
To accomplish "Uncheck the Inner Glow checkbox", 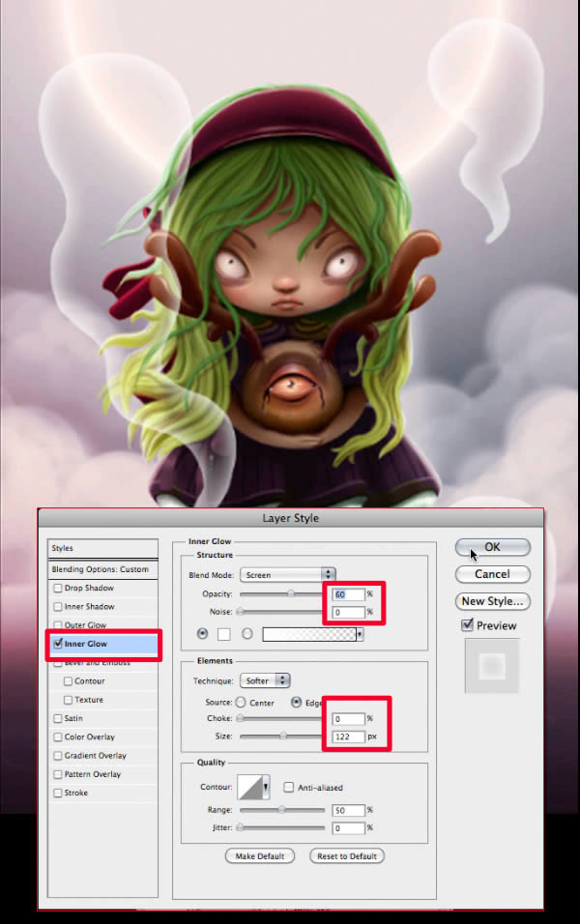I will pos(58,644).
